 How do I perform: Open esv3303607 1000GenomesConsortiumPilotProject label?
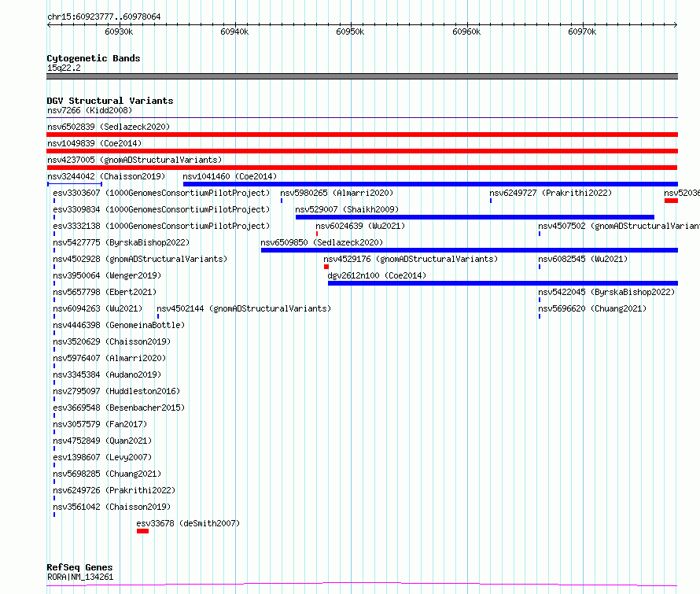point(161,193)
